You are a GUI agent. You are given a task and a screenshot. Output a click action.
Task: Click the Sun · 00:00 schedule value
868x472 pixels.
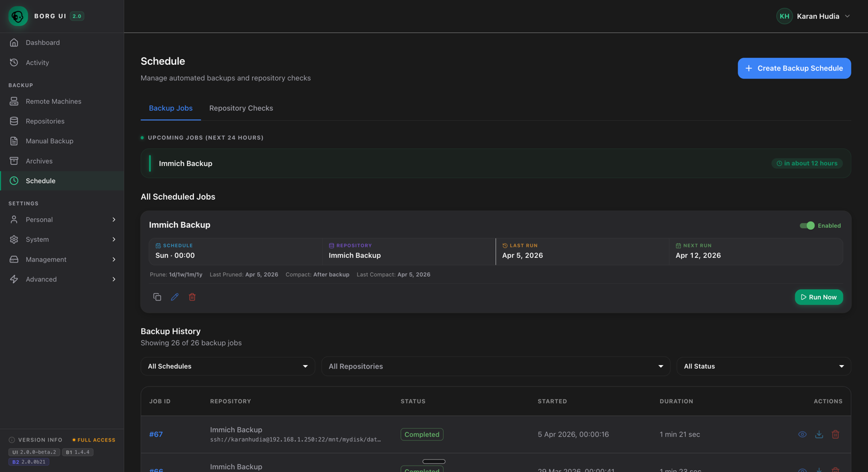175,256
